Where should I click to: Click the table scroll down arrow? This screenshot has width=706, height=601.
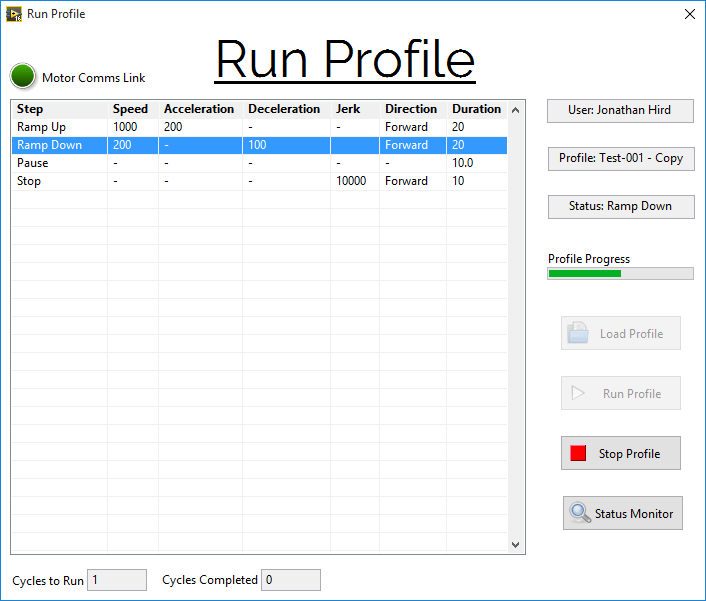(516, 544)
